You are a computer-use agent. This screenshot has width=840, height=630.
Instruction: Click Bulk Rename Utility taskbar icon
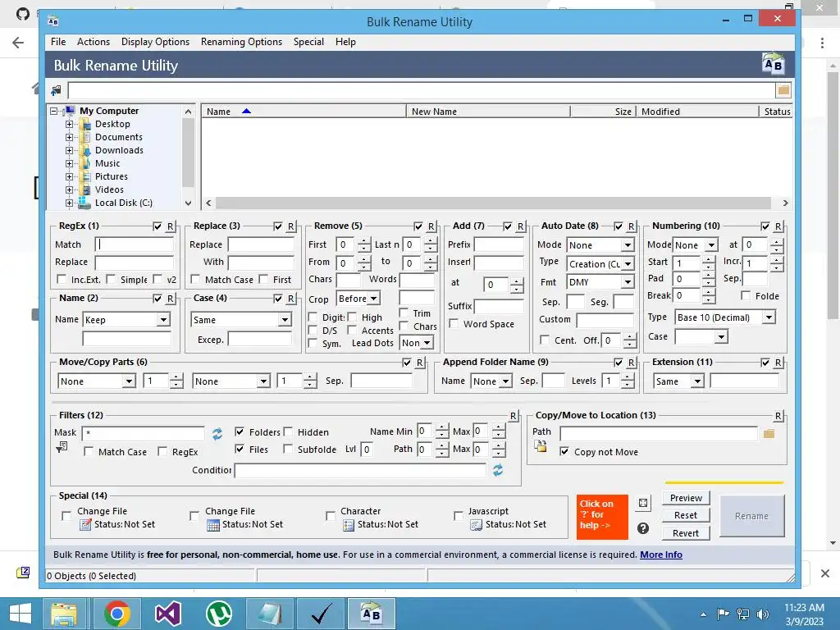(x=372, y=614)
